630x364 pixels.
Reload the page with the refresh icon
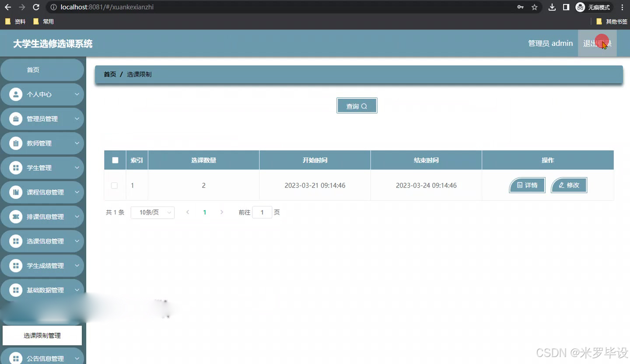click(36, 7)
